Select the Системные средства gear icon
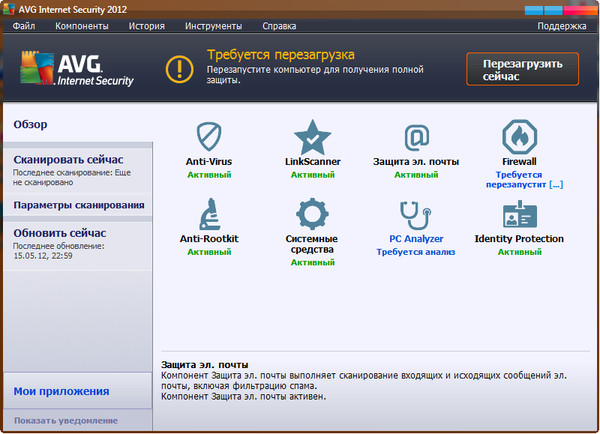 pos(312,214)
